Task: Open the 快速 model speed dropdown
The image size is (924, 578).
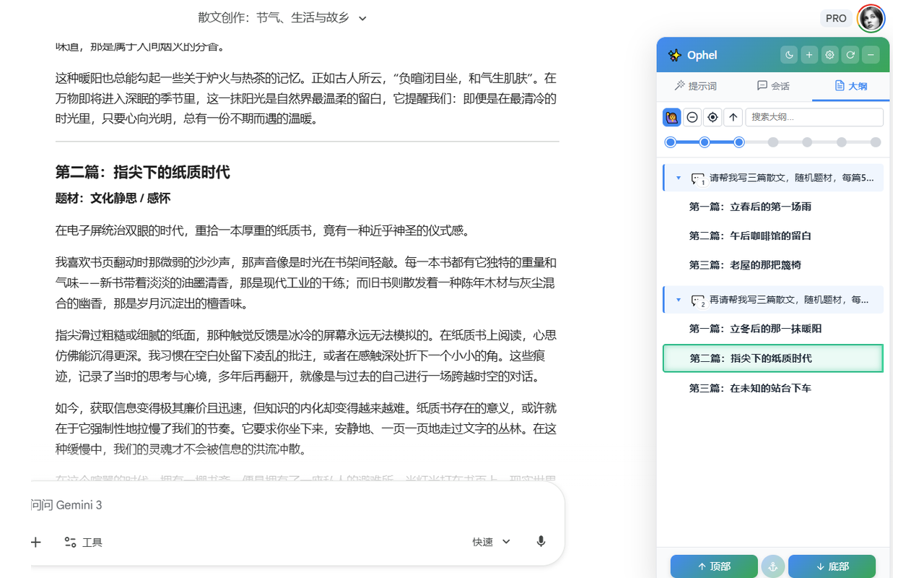Action: tap(491, 542)
